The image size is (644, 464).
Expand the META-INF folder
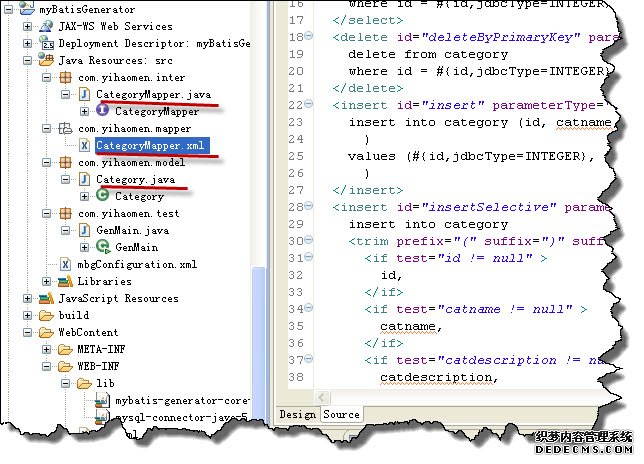click(x=46, y=350)
